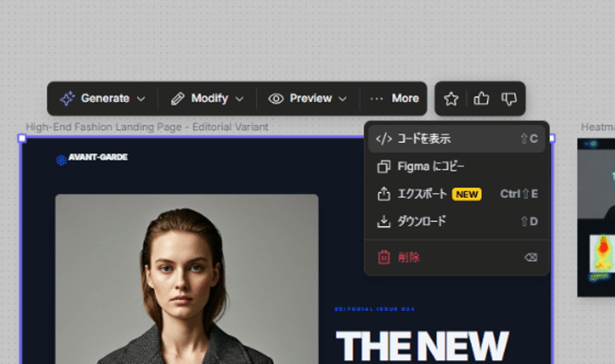
Task: Expand the Modify dropdown chevron
Action: 240,99
